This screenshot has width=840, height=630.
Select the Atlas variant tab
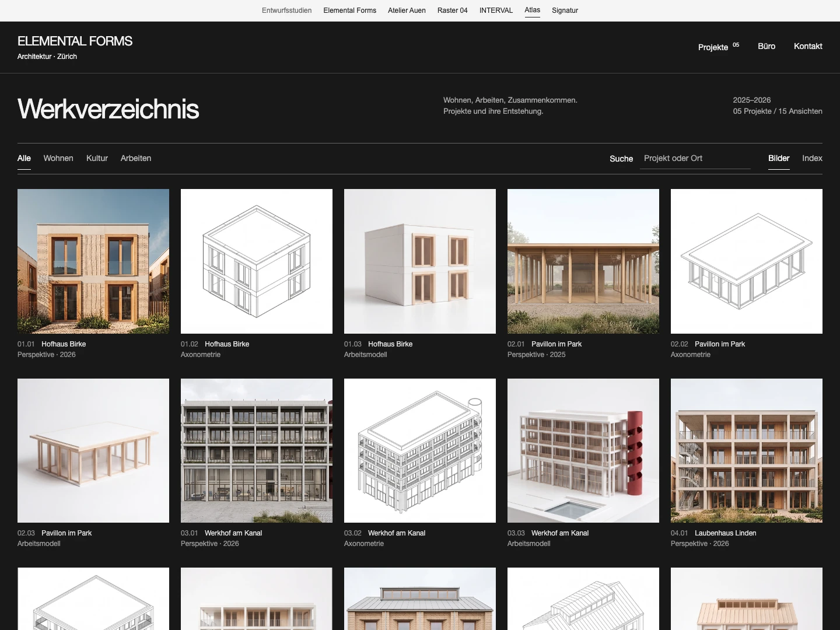(532, 10)
